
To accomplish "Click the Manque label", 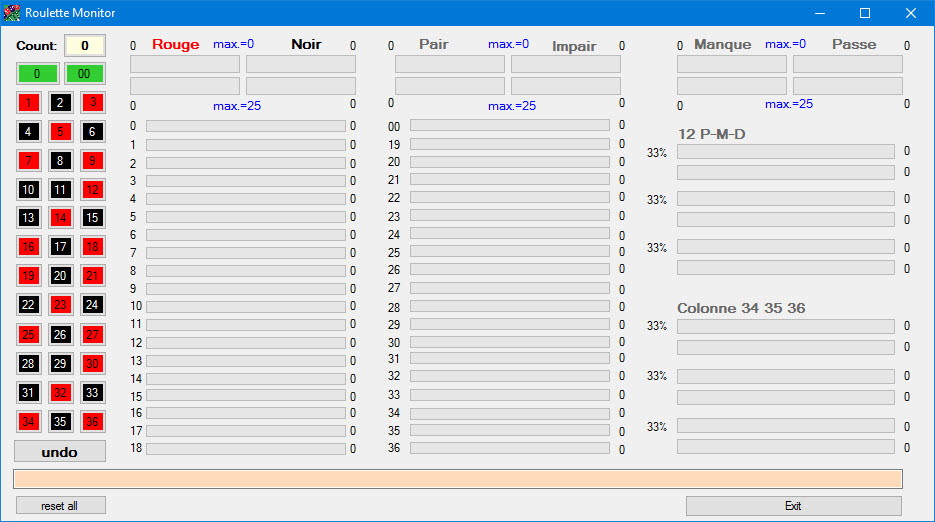I will point(723,45).
